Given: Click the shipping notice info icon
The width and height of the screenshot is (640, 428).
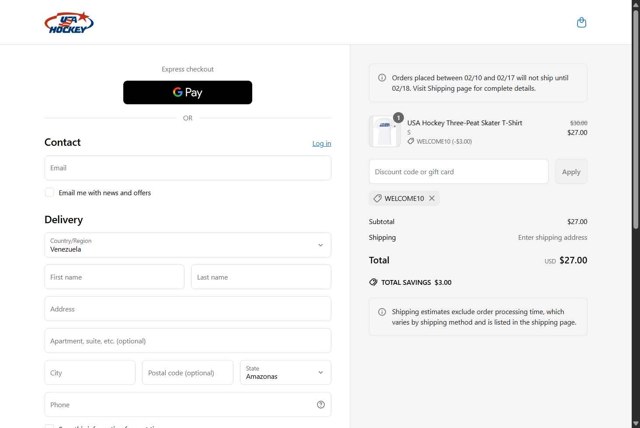Looking at the screenshot, I should (x=382, y=77).
